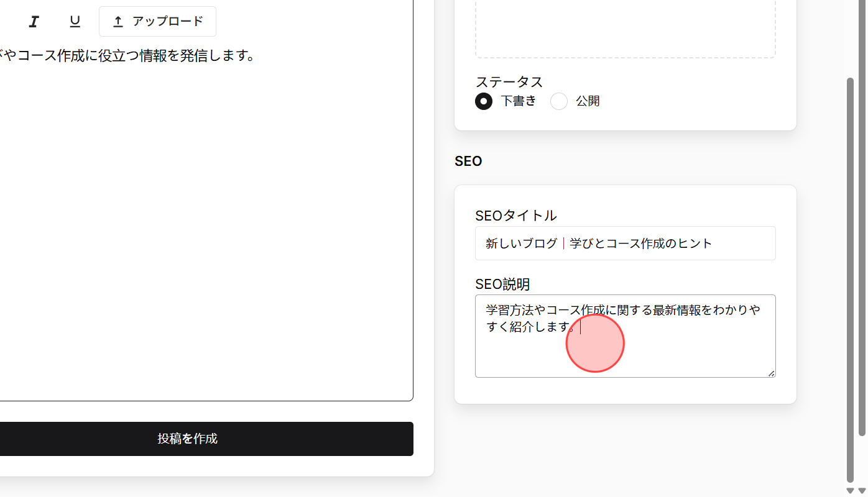Screen dimensions: 868x497
Task: Place cursor in the SEO説明 description textarea
Action: coord(625,335)
